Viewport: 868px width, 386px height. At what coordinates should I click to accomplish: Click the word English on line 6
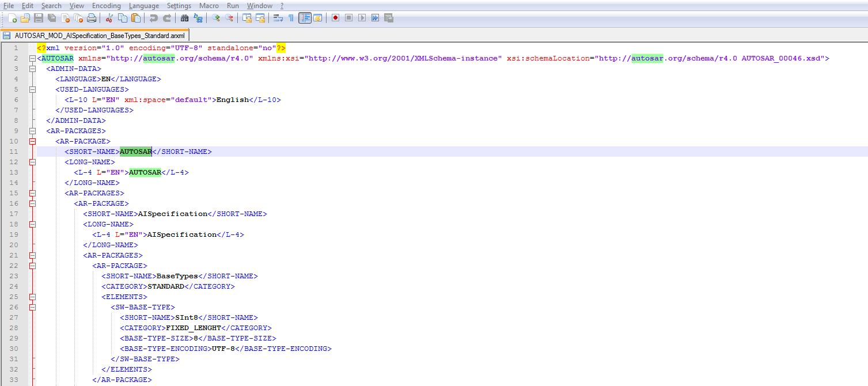click(x=233, y=100)
